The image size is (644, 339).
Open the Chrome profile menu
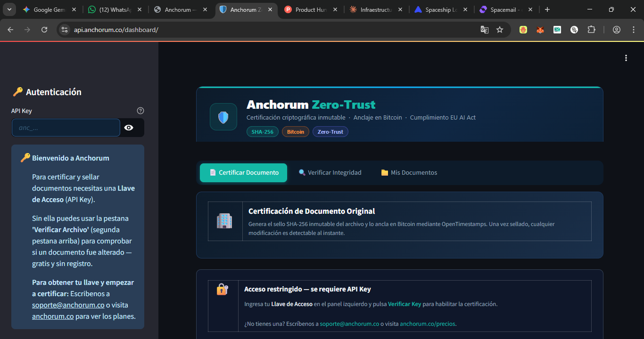click(616, 29)
